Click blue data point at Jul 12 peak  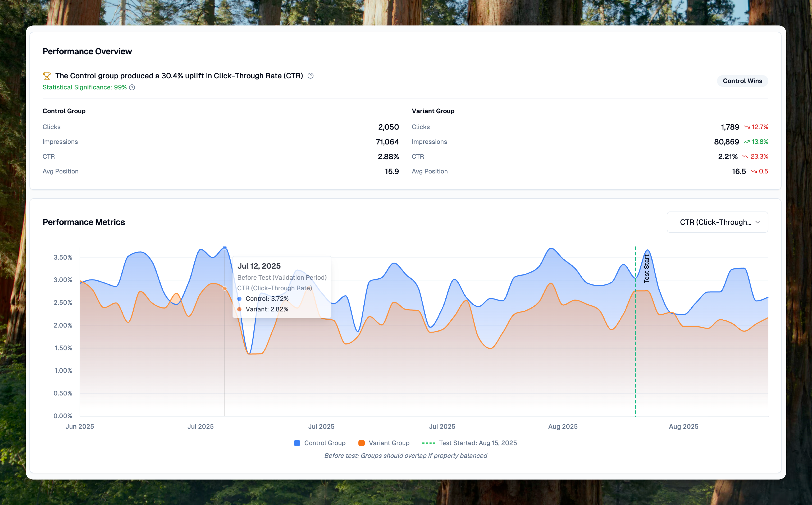pyautogui.click(x=225, y=248)
